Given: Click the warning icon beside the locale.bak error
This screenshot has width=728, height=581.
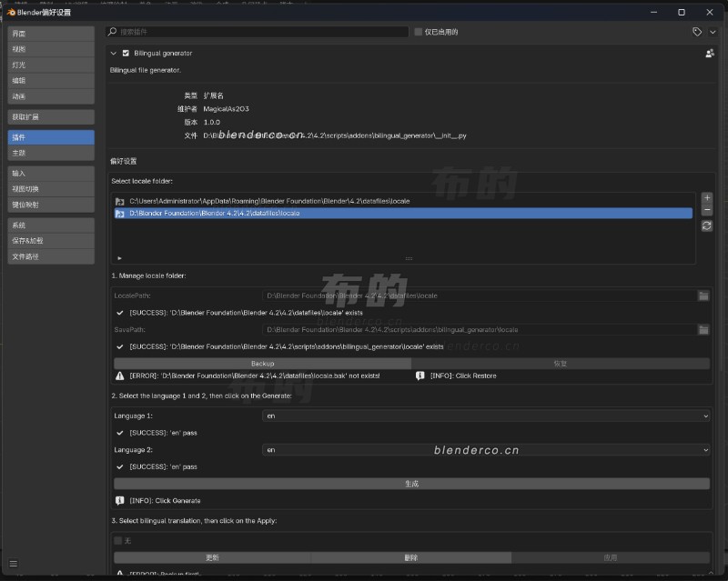Looking at the screenshot, I should click(120, 376).
